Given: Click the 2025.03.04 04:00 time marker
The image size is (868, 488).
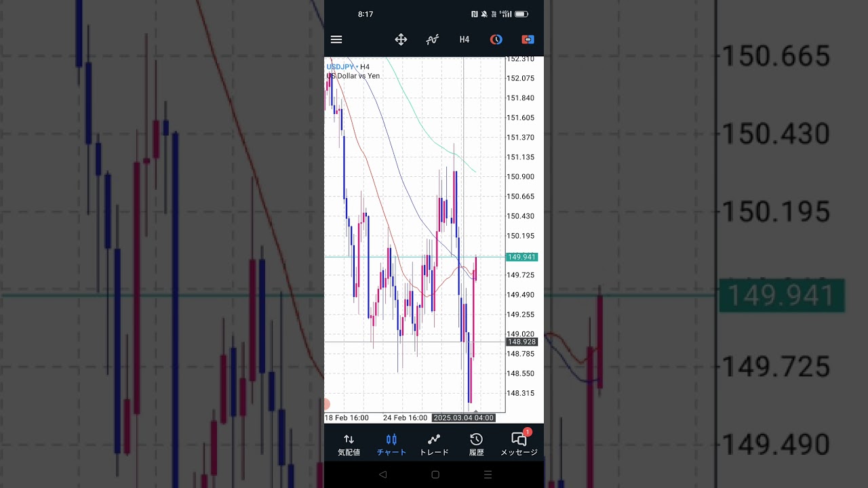Looking at the screenshot, I should tap(464, 418).
